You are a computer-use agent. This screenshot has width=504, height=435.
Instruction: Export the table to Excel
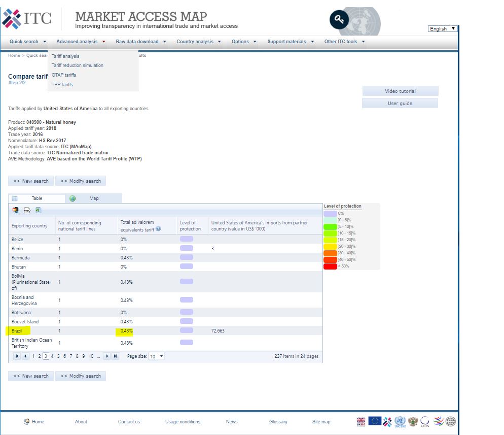coord(38,210)
